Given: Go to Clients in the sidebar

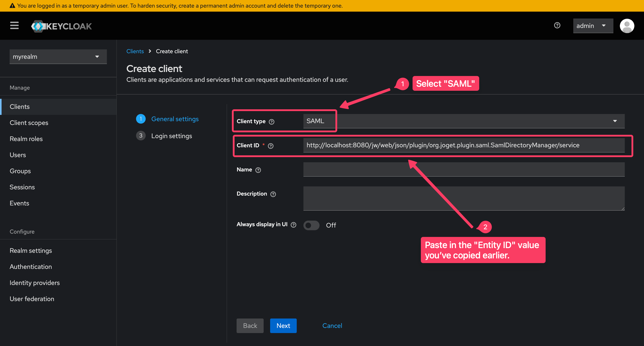Looking at the screenshot, I should 58,107.
